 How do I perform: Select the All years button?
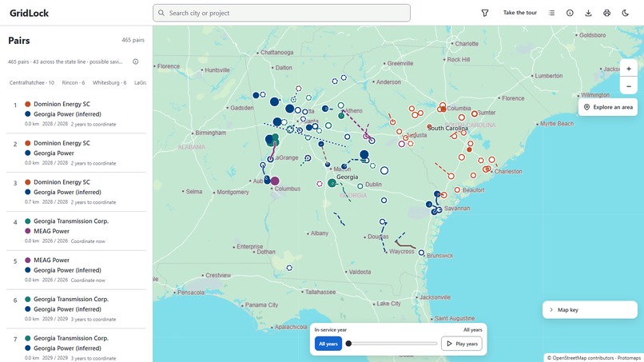point(328,344)
